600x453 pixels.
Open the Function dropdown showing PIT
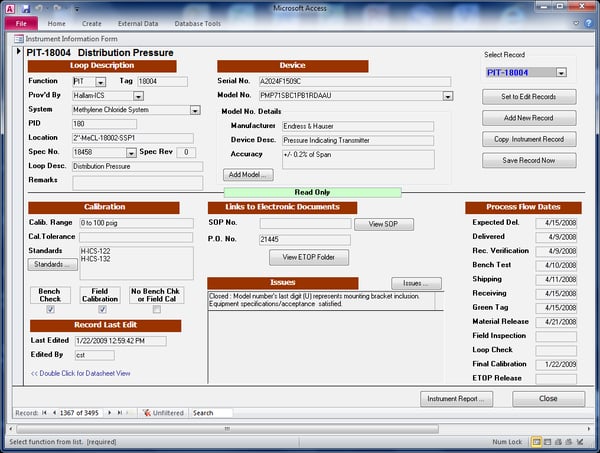(101, 82)
